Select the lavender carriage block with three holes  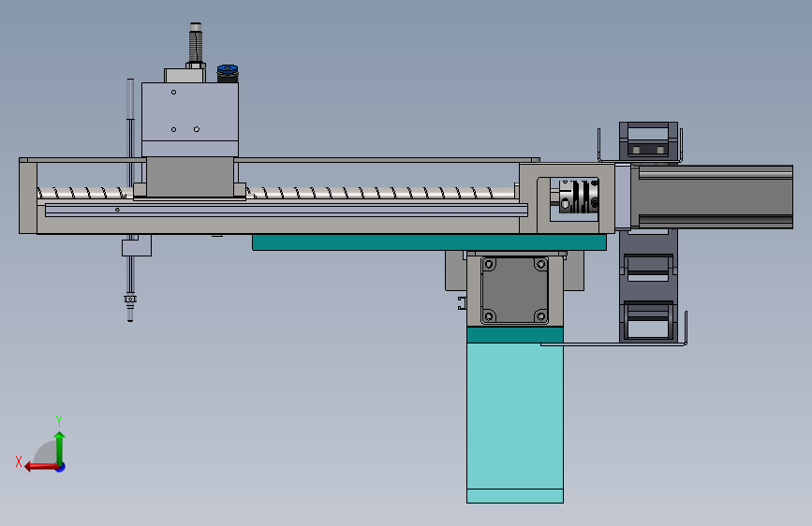point(190,119)
